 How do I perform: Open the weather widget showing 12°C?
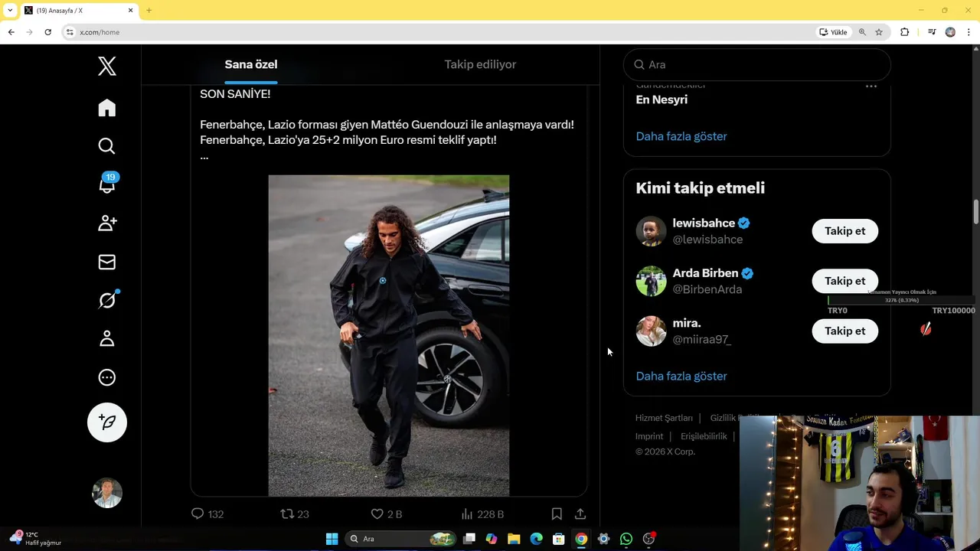click(x=35, y=539)
